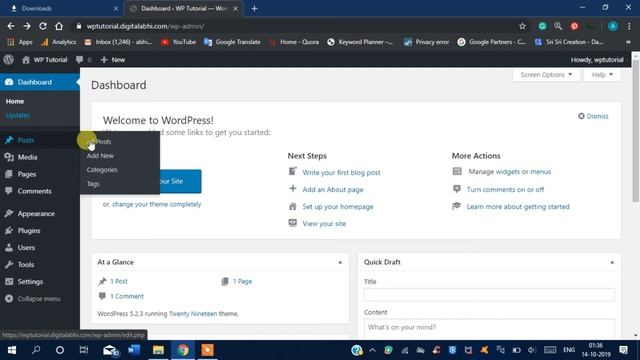Screen dimensions: 640x360
Task: Open the Google Translate bookmark
Action: click(x=232, y=42)
